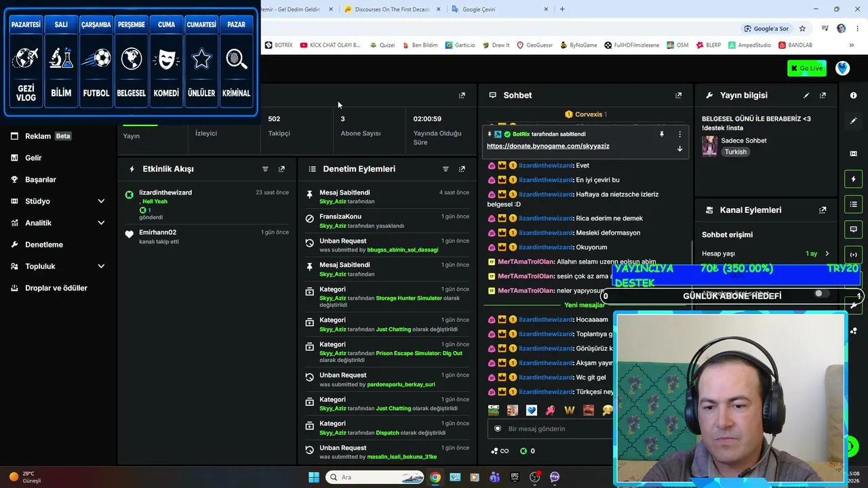Click lizardinthewizard username on Evet message

[546, 165]
